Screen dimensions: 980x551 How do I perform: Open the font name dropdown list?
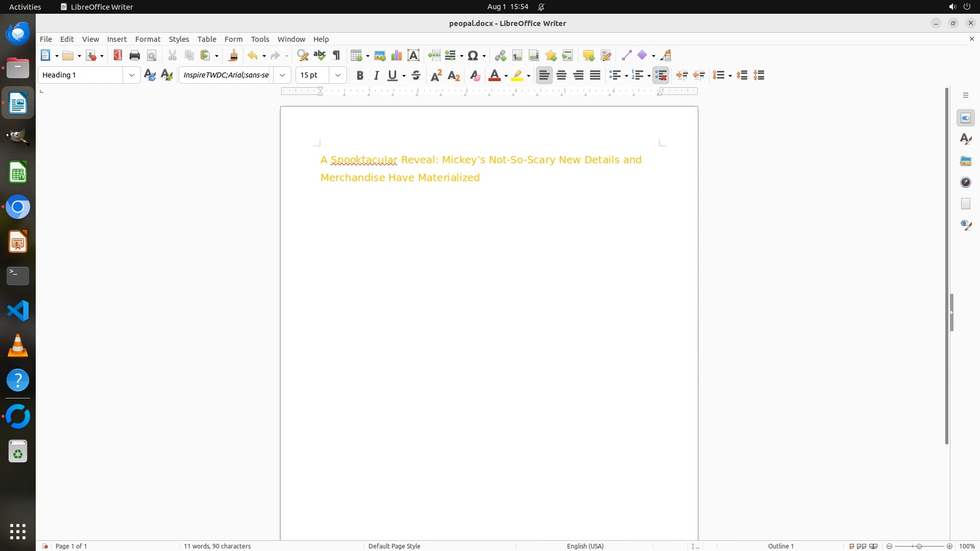[282, 75]
